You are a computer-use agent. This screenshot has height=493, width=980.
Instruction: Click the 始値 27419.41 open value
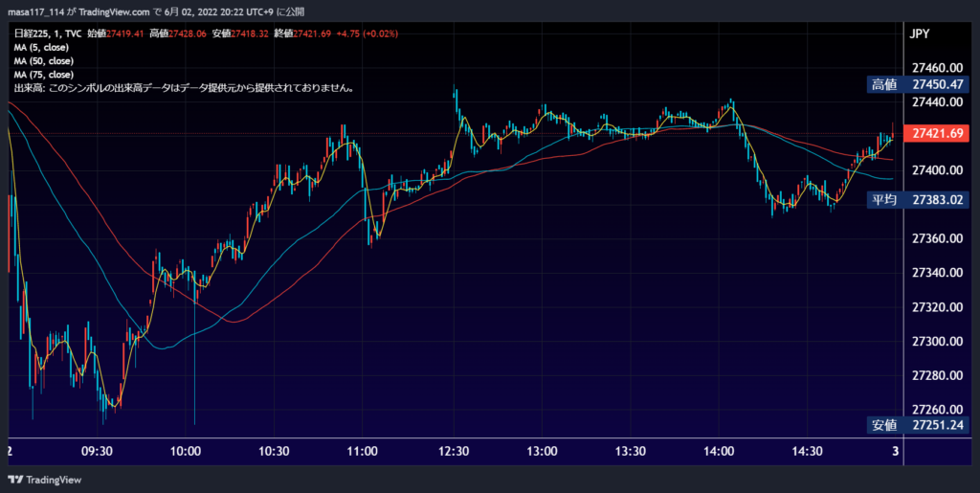[x=116, y=34]
